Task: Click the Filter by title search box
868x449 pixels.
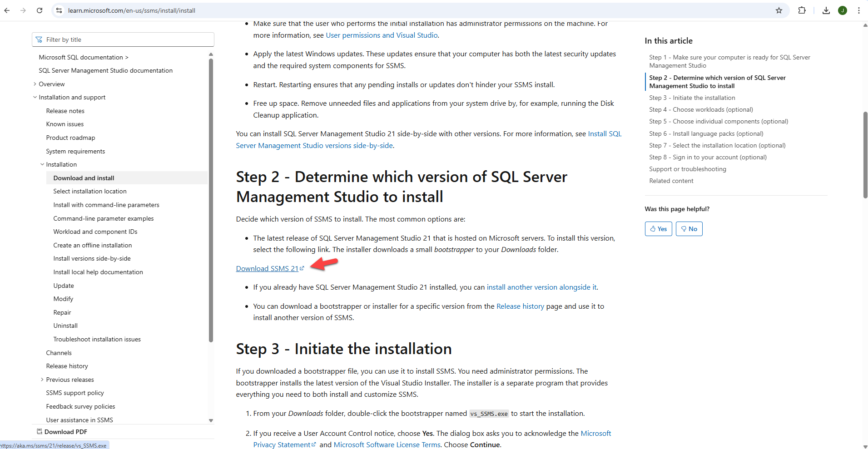Action: tap(123, 39)
